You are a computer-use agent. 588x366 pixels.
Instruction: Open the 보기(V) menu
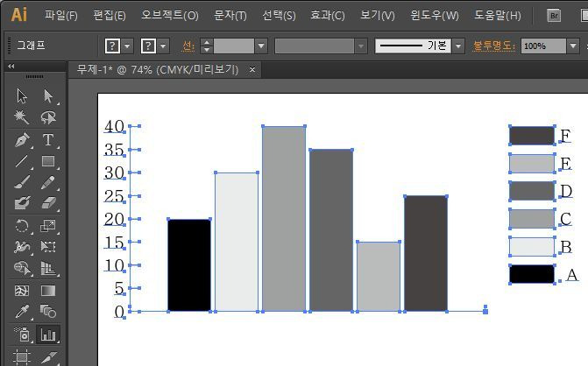378,16
